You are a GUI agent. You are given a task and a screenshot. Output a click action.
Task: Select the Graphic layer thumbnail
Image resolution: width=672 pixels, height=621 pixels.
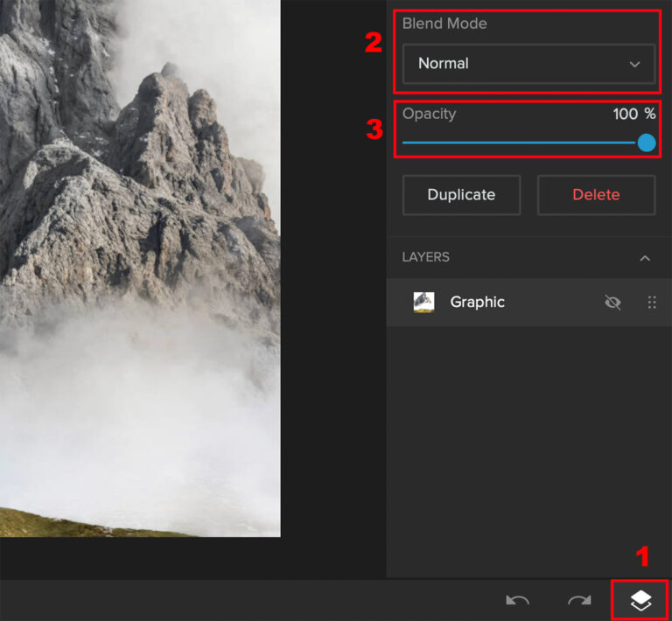point(423,303)
